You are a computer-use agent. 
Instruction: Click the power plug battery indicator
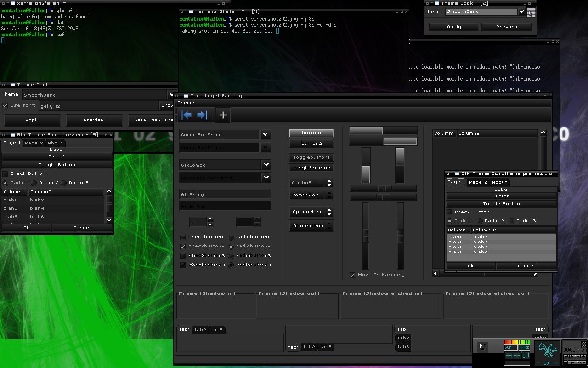coord(511,347)
